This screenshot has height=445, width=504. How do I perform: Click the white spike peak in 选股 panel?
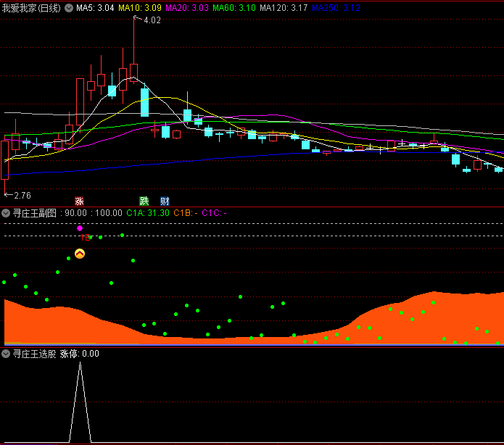(80, 362)
